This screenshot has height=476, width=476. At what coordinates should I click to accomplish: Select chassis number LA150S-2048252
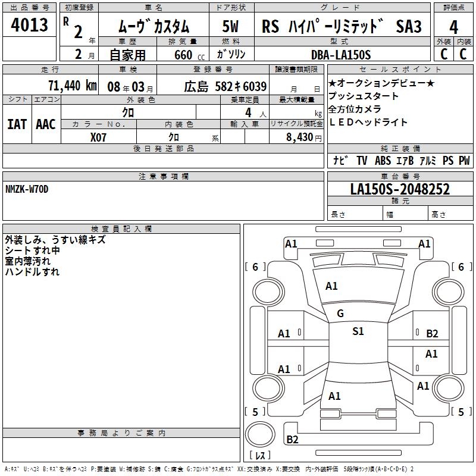click(x=400, y=189)
